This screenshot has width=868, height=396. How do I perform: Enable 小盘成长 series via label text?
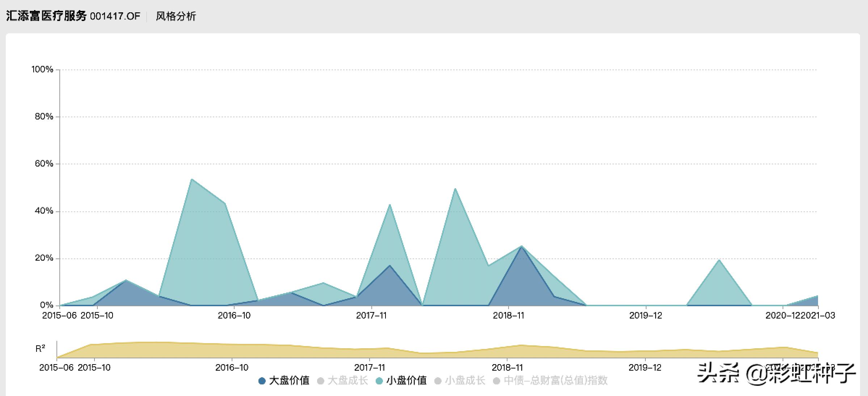pos(465,380)
